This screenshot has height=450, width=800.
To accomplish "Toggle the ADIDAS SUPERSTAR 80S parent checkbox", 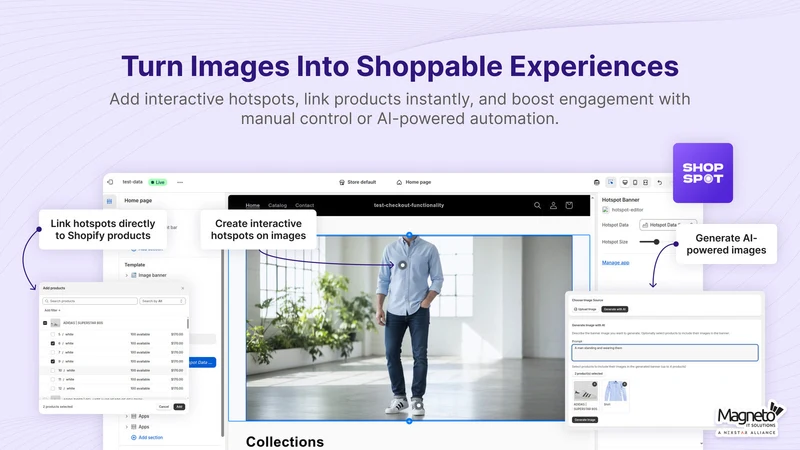I will 45,323.
